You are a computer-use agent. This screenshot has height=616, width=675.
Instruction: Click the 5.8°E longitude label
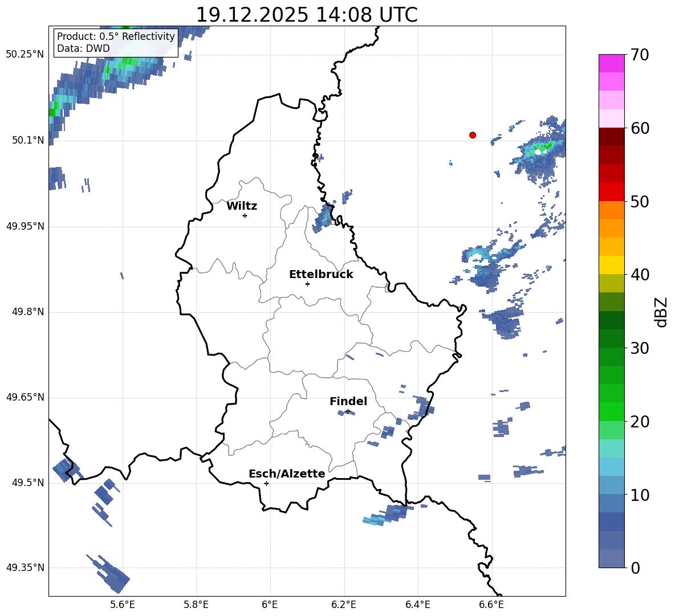(x=196, y=605)
